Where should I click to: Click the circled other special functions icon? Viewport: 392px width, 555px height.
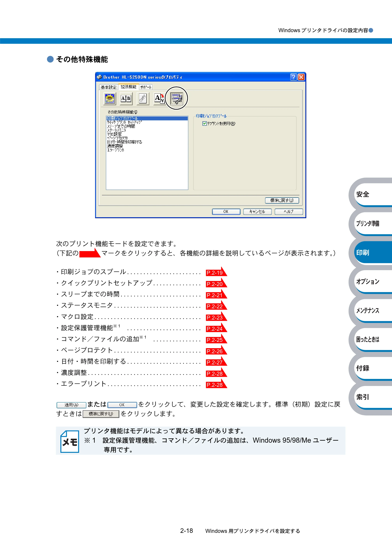[x=176, y=99]
